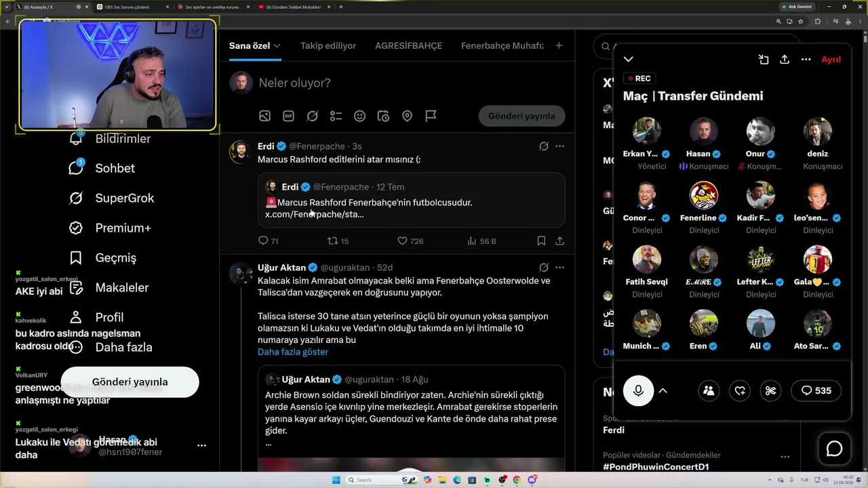Expand Sana özel feed dropdown chevron
The image size is (868, 488).
pos(277,46)
